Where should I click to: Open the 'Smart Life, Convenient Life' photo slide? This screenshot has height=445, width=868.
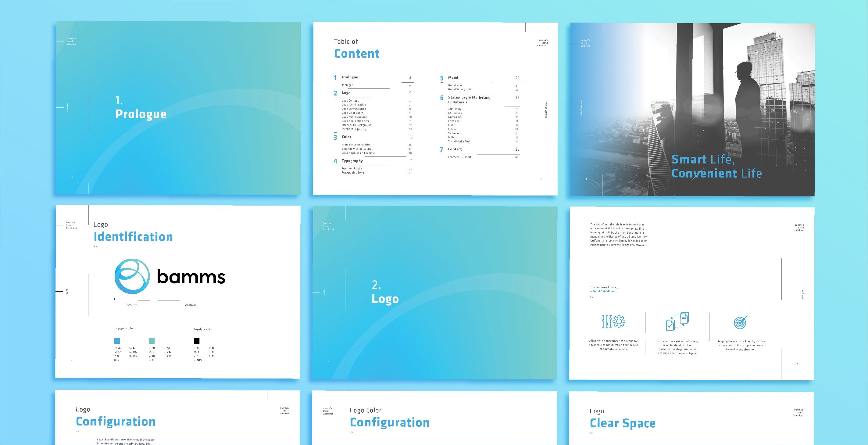(692, 109)
